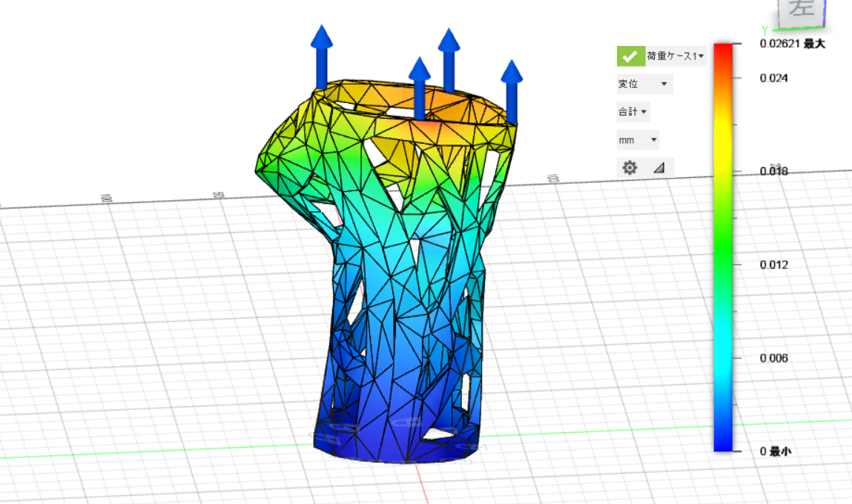
Task: Open legend settings gear icon
Action: pos(630,168)
